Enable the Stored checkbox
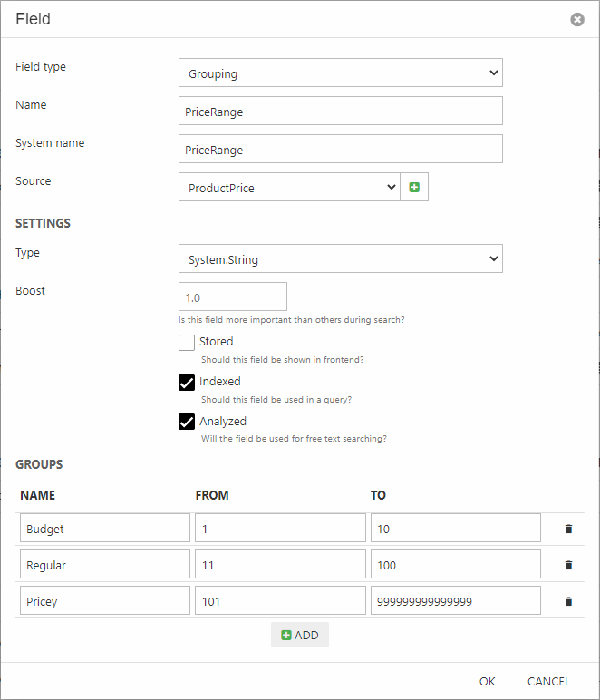 coord(187,342)
